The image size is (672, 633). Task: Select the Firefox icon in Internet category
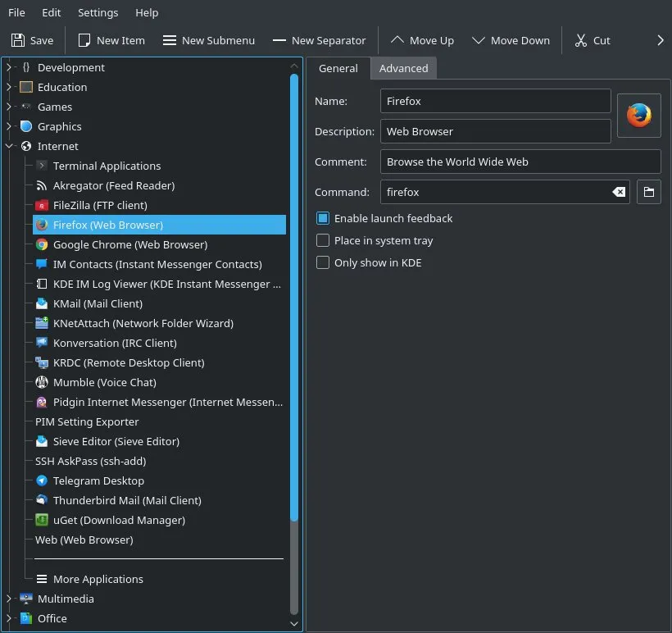tap(41, 225)
